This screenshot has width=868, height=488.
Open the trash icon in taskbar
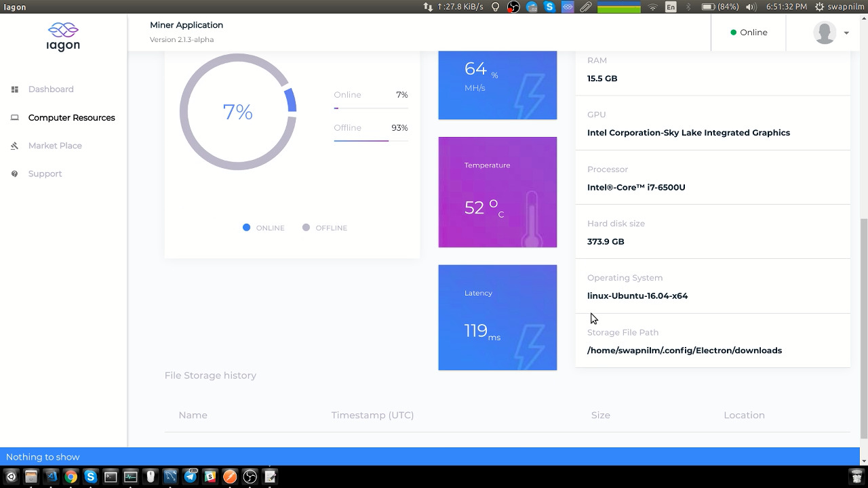pos(856,476)
